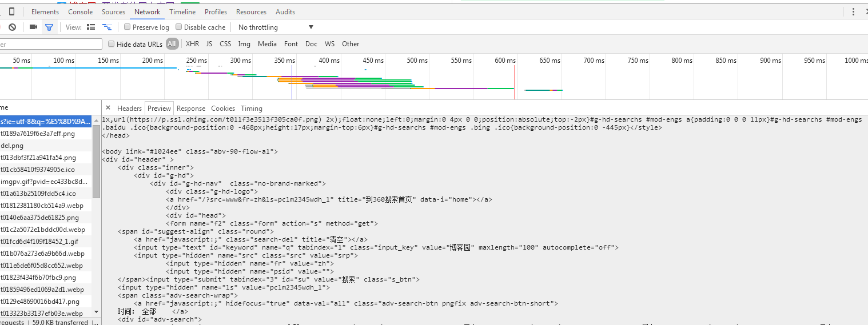868x325 pixels.
Task: Filter requests by Media
Action: pyautogui.click(x=267, y=44)
